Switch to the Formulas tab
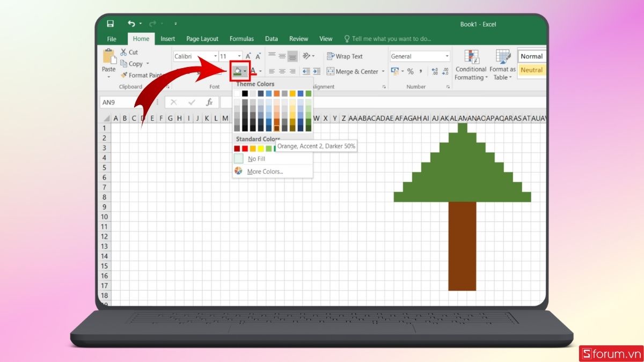Image resolution: width=644 pixels, height=362 pixels. point(241,39)
